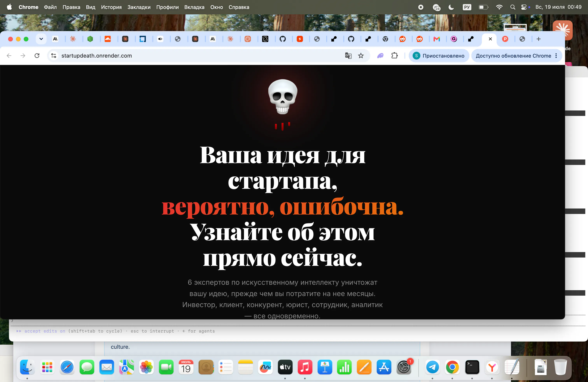View site information for startupdeath.onrender.com
The height and width of the screenshot is (382, 588).
54,56
